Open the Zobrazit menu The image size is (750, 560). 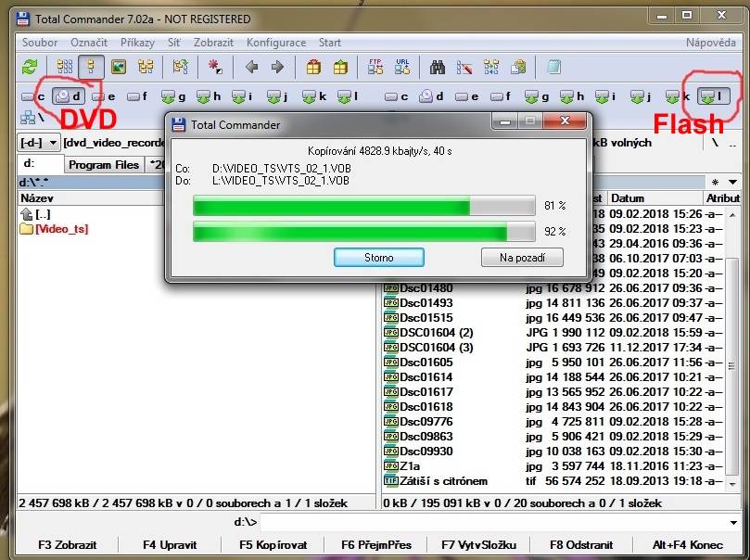coord(213,43)
